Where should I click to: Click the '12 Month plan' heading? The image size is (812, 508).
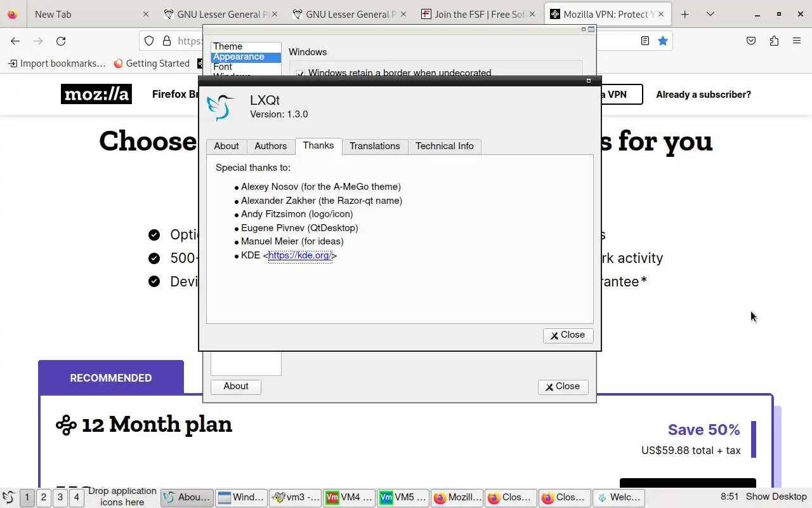coord(157,424)
